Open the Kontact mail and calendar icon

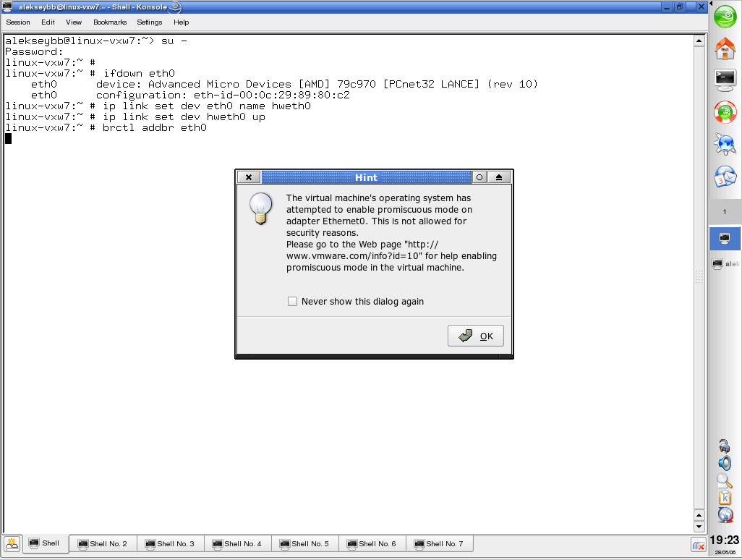(x=725, y=176)
